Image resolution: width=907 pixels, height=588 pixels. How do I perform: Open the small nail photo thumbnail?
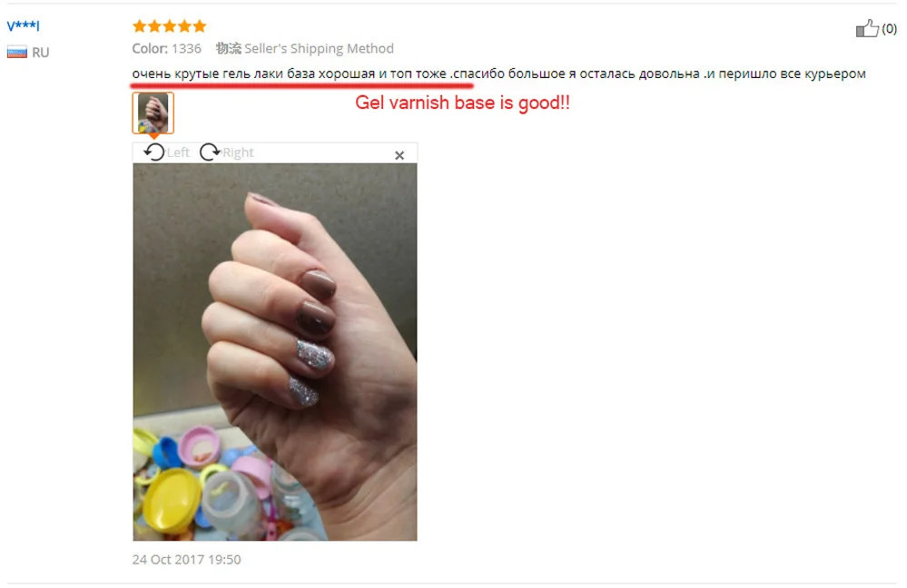tap(153, 113)
